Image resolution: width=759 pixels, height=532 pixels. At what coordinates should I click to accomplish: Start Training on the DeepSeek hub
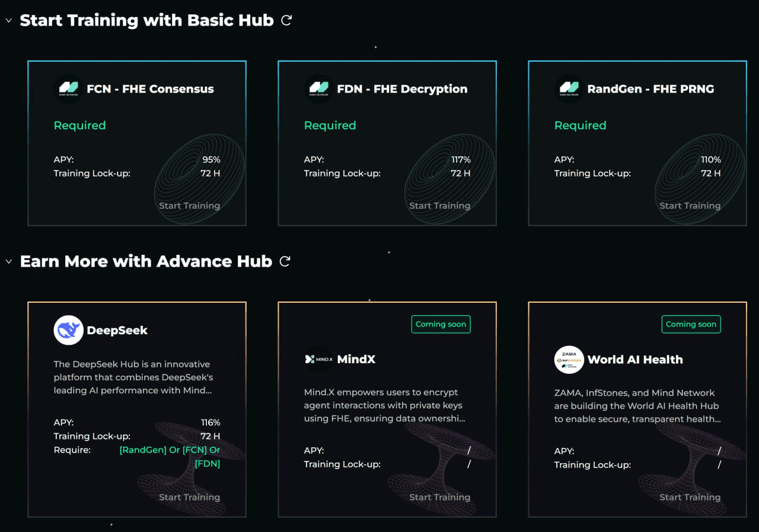[x=189, y=497]
